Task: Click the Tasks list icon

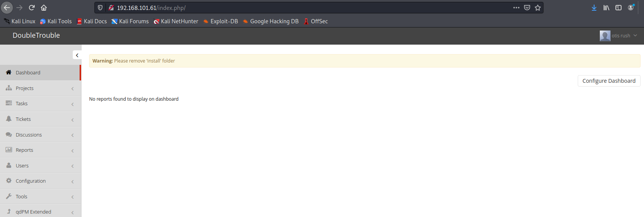Action: pyautogui.click(x=9, y=103)
